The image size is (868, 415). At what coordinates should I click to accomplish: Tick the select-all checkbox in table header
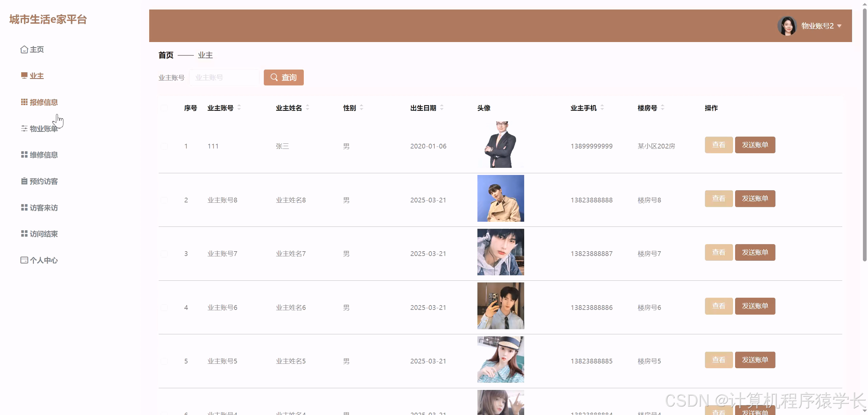(x=164, y=108)
